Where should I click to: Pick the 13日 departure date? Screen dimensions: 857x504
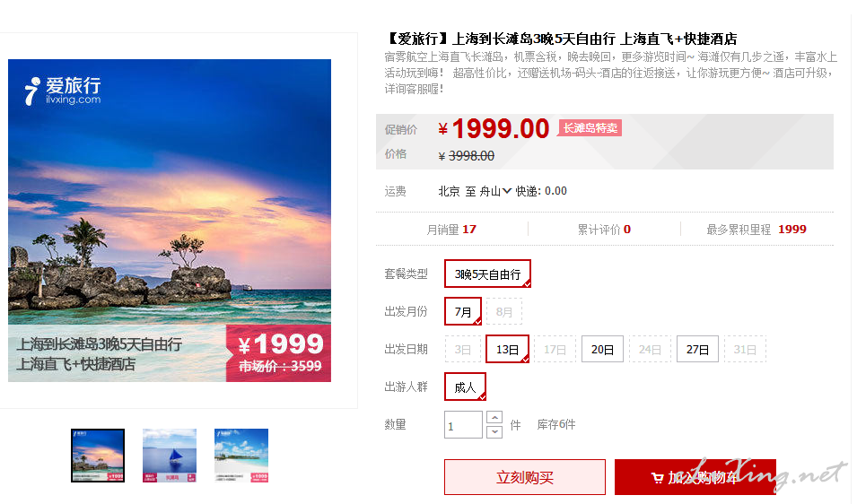tap(507, 350)
